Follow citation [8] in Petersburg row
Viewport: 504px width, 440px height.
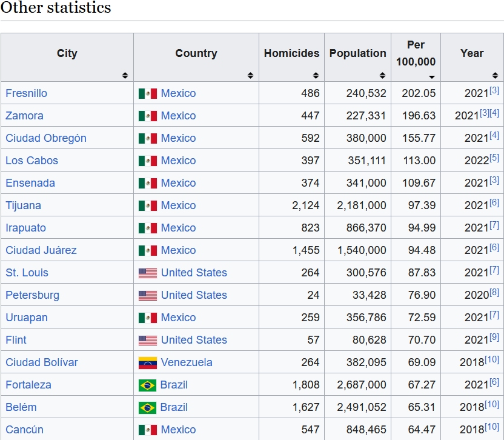(494, 293)
